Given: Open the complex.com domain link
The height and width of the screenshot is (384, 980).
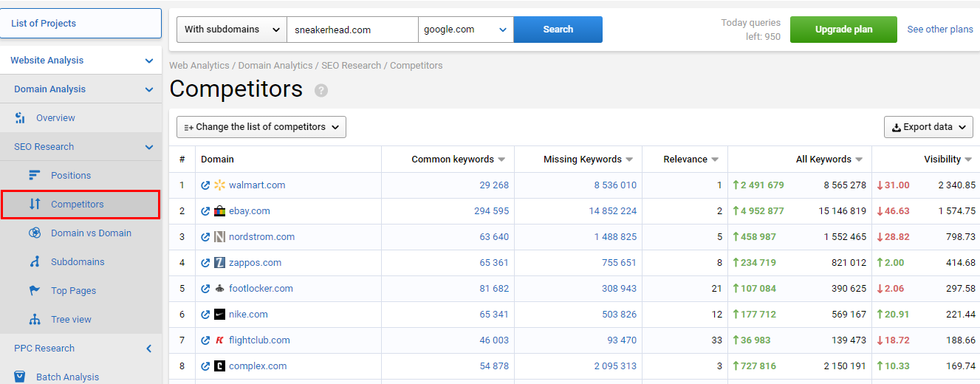Looking at the screenshot, I should 258,366.
